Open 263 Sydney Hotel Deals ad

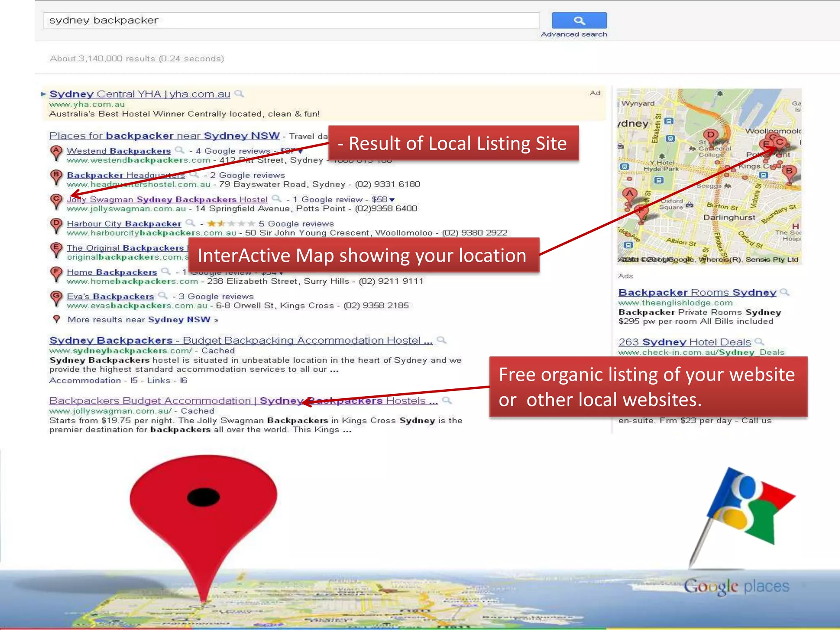(685, 342)
